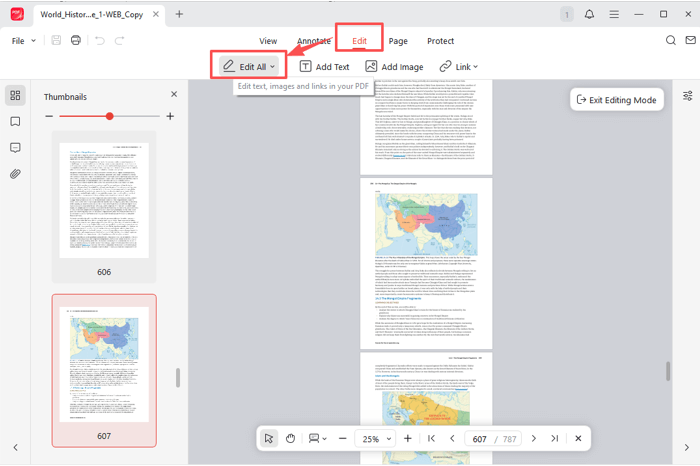Image resolution: width=700 pixels, height=466 pixels.
Task: Click the undo arrow icon
Action: (100, 41)
